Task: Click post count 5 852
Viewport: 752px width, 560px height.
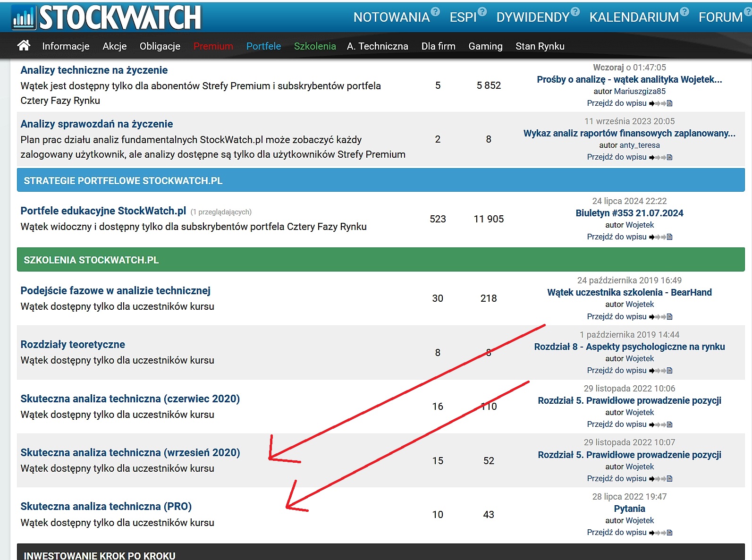Action: click(x=489, y=85)
